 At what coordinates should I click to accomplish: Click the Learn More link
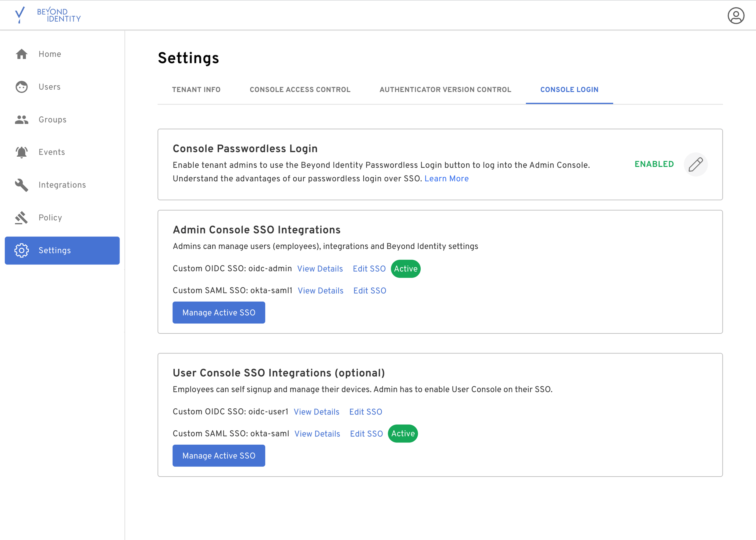click(446, 179)
